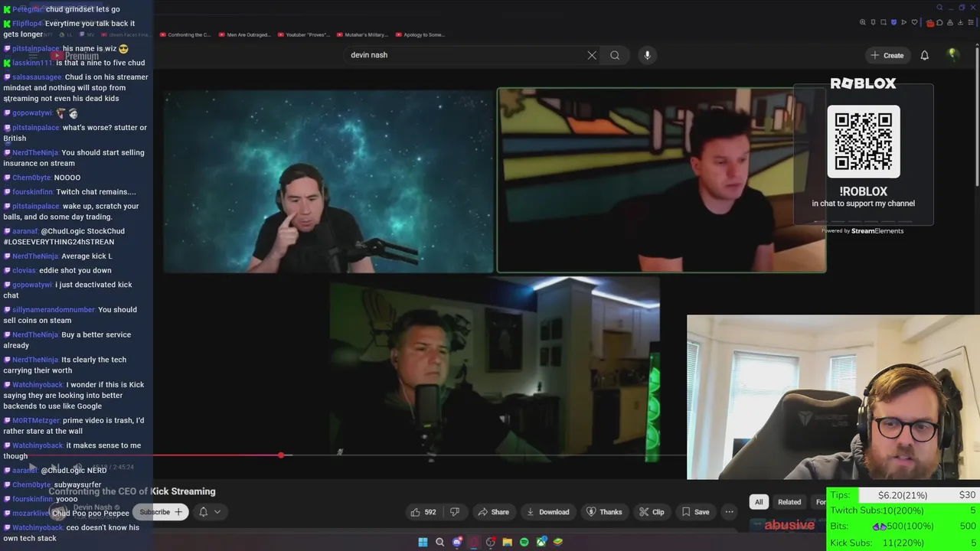Open OBS Studio from the taskbar
The height and width of the screenshot is (551, 980).
[x=491, y=542]
